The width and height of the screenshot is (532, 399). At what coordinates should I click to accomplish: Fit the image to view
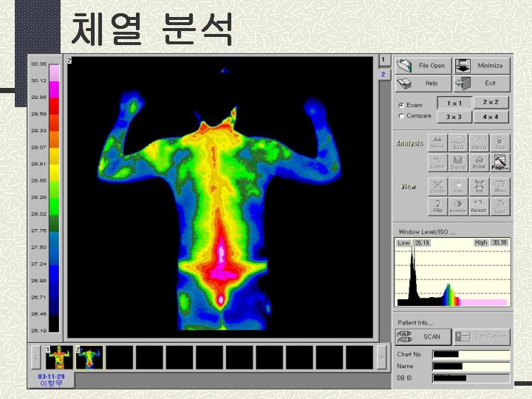point(479,185)
